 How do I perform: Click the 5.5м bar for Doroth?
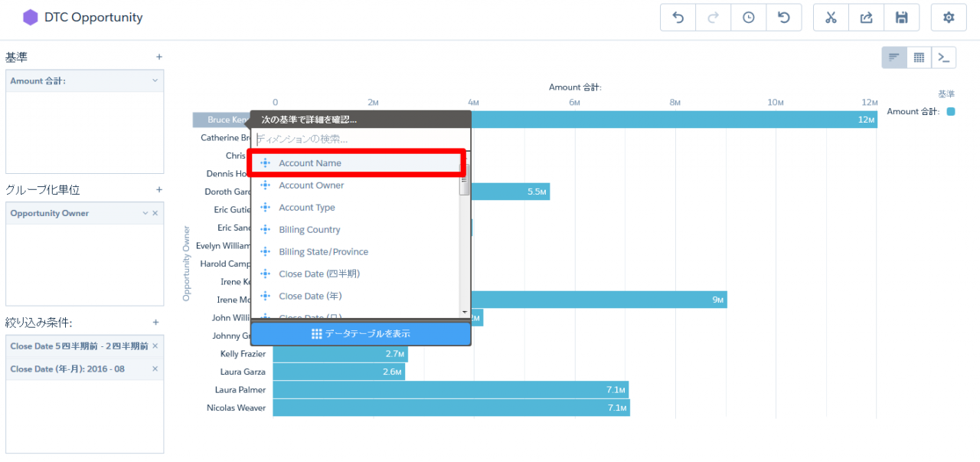coord(510,192)
